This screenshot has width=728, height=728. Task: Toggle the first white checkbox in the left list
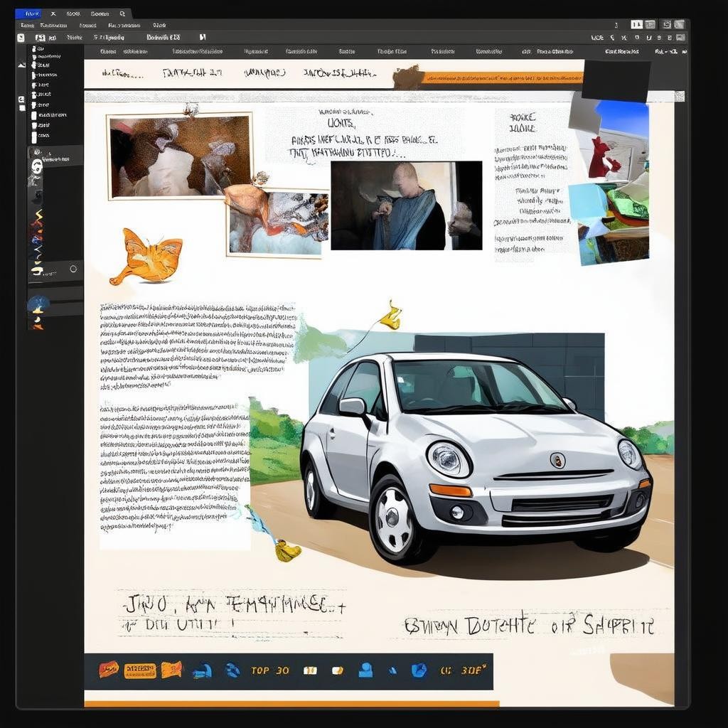pos(33,50)
